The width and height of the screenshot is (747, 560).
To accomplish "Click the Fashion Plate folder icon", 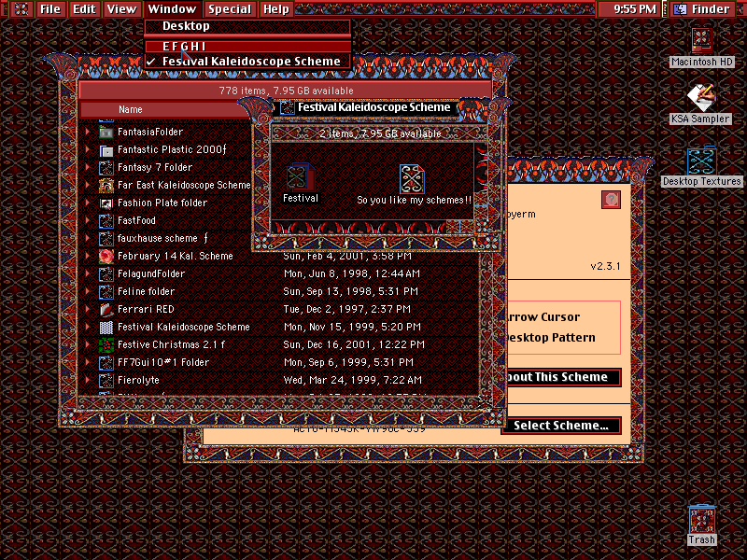I will coord(106,203).
